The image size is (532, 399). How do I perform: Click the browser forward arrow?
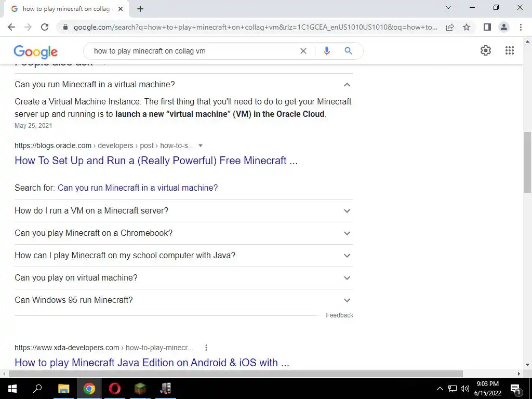[28, 27]
